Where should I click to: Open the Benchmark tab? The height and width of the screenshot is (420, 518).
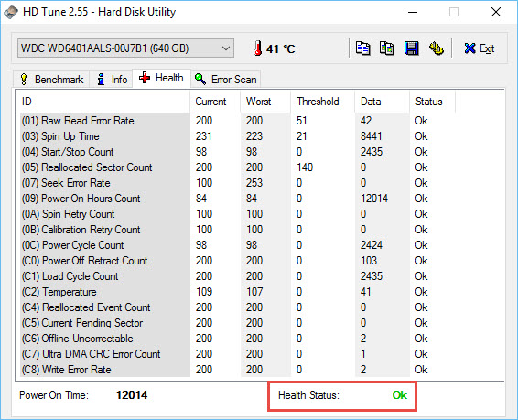(x=51, y=80)
